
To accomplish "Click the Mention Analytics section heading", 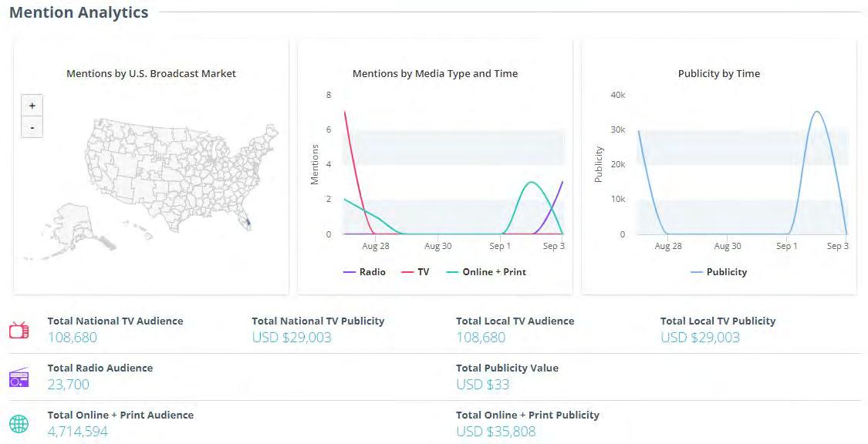I will click(79, 13).
